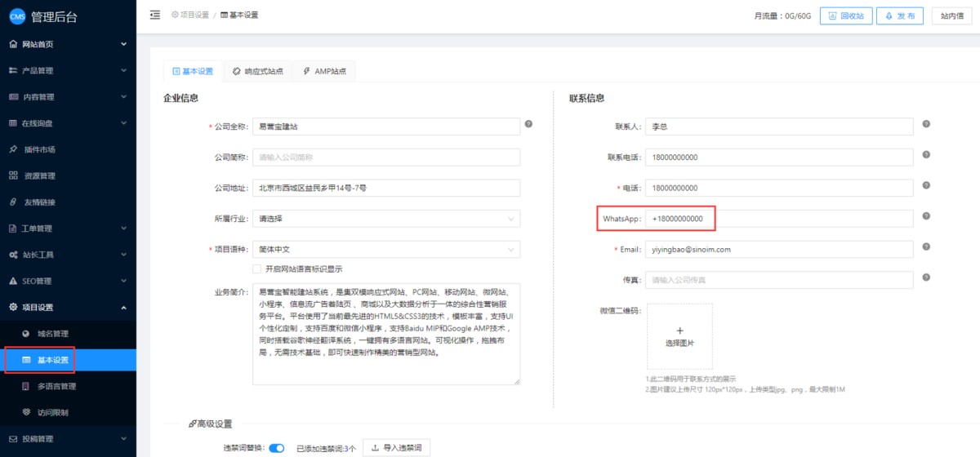Screen dimensions: 980x457
Task: Click the plus icon to upload 微信二维码
Action: pyautogui.click(x=679, y=330)
